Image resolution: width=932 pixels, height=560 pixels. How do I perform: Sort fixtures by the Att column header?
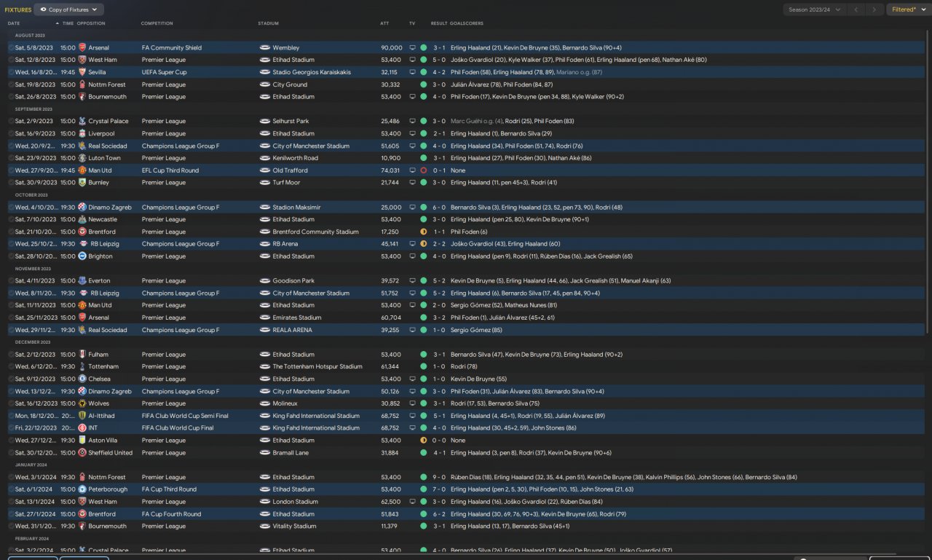click(384, 23)
